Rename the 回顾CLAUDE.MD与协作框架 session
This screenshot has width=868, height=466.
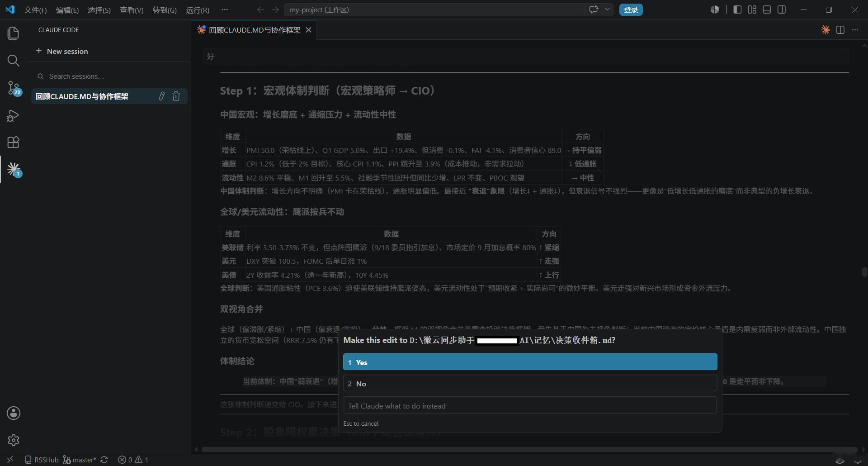[162, 96]
